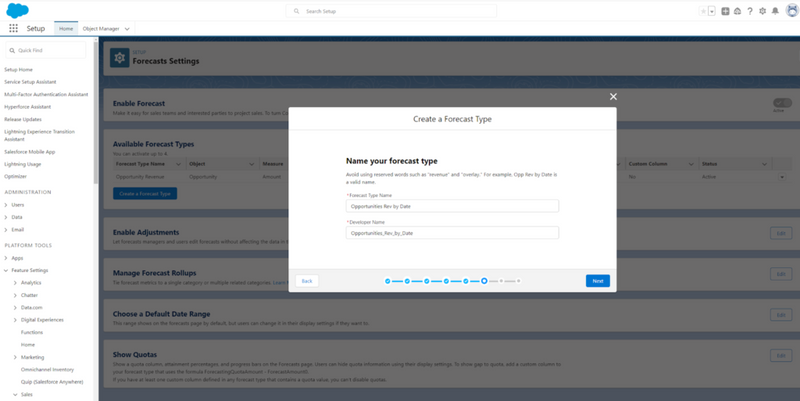Screen dimensions: 800x401
Task: Open Salesforce Mobile App link
Action: [x=30, y=152]
